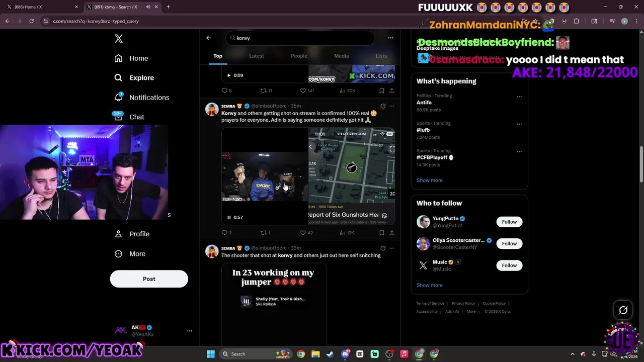
Task: Bookmark the post with 30K views
Action: (x=382, y=90)
